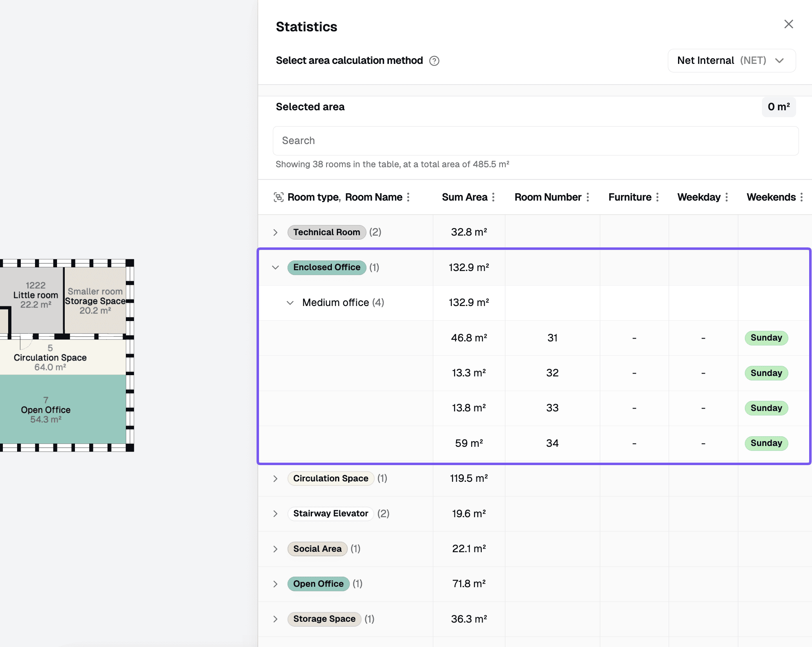Expand the Stairway Elevator group
Image resolution: width=812 pixels, height=647 pixels.
pyautogui.click(x=275, y=514)
